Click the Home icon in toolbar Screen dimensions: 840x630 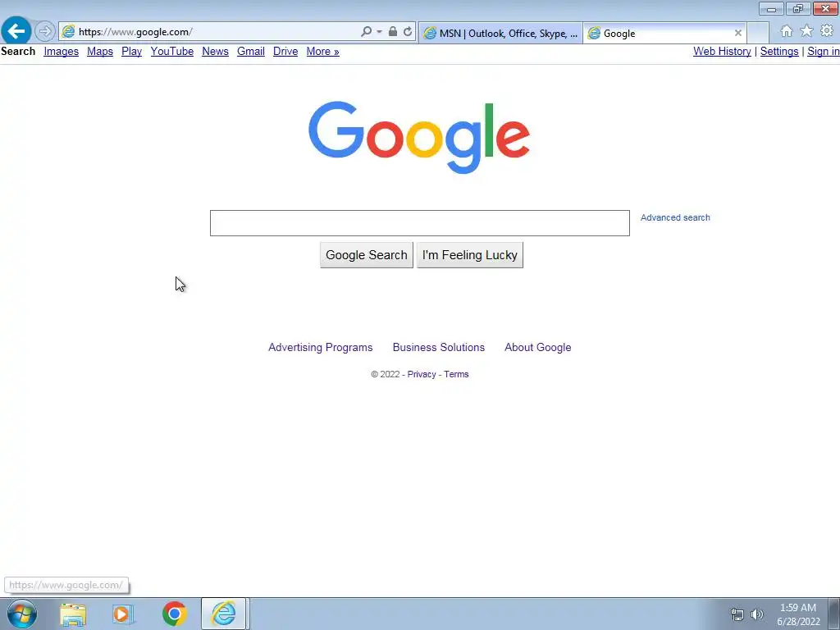point(787,31)
